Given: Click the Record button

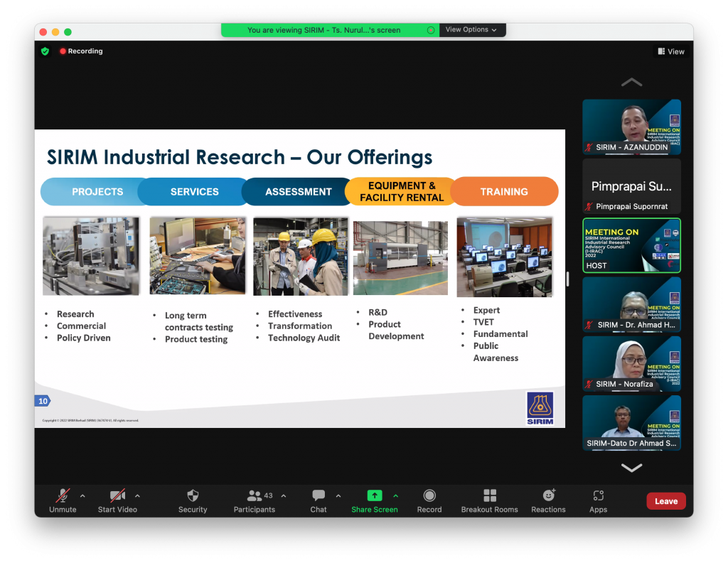Looking at the screenshot, I should 429,501.
